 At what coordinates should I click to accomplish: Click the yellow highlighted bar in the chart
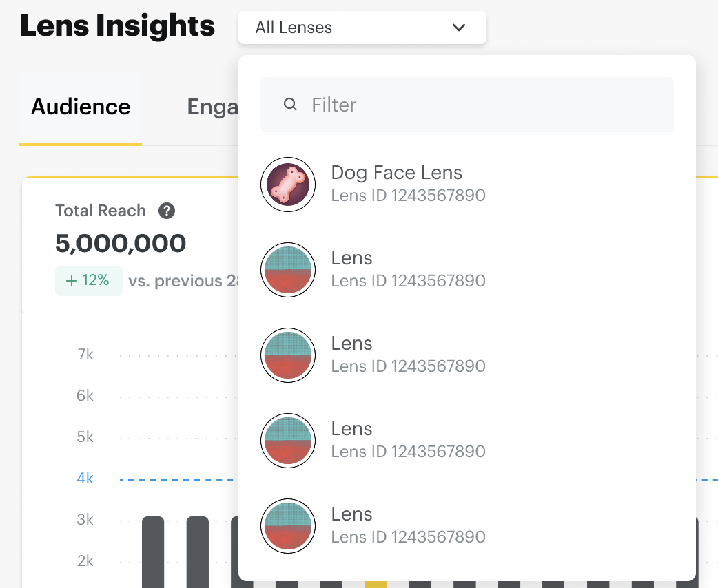click(x=376, y=584)
